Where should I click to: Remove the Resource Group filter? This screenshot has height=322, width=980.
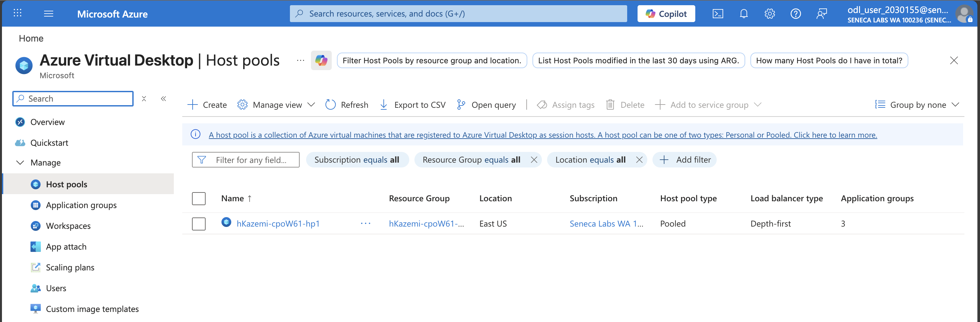pyautogui.click(x=534, y=160)
